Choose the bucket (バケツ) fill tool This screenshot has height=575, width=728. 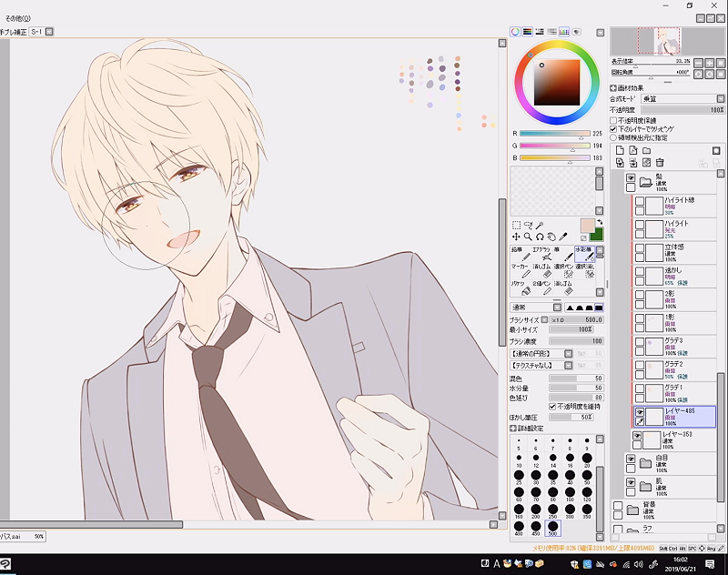pyautogui.click(x=521, y=287)
